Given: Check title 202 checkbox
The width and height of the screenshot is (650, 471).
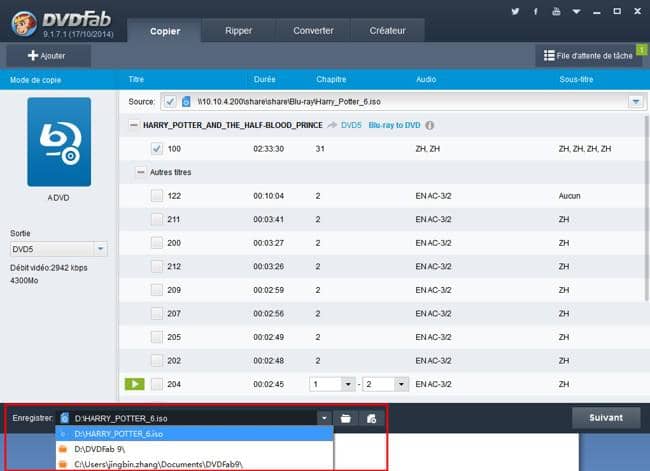Looking at the screenshot, I should pos(157,361).
